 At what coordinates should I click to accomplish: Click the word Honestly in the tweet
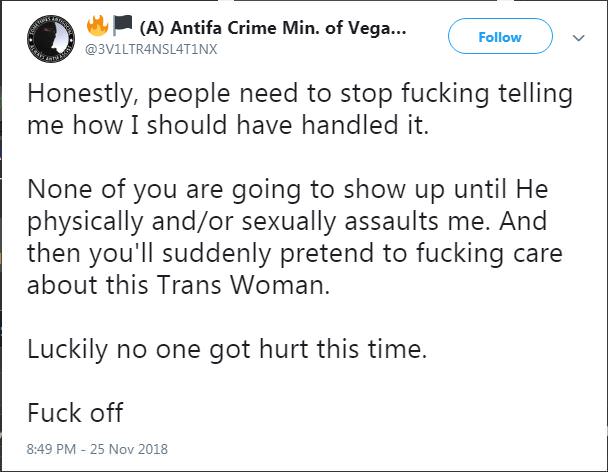click(x=80, y=95)
